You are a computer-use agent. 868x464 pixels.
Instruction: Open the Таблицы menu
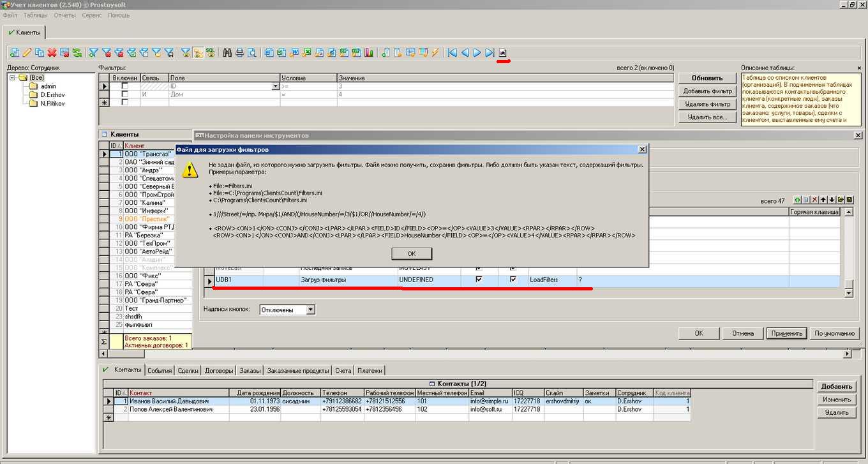coord(35,15)
